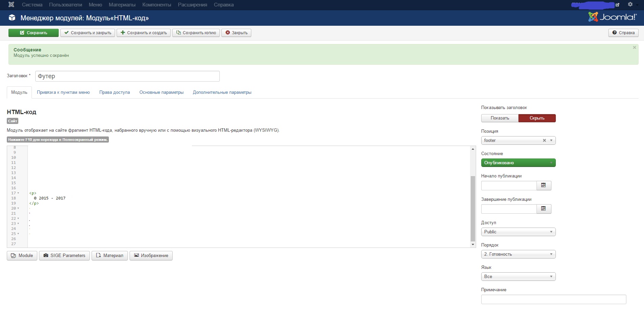Image resolution: width=644 pixels, height=319 pixels.
Task: Click the gray Сайт badge
Action: click(13, 121)
